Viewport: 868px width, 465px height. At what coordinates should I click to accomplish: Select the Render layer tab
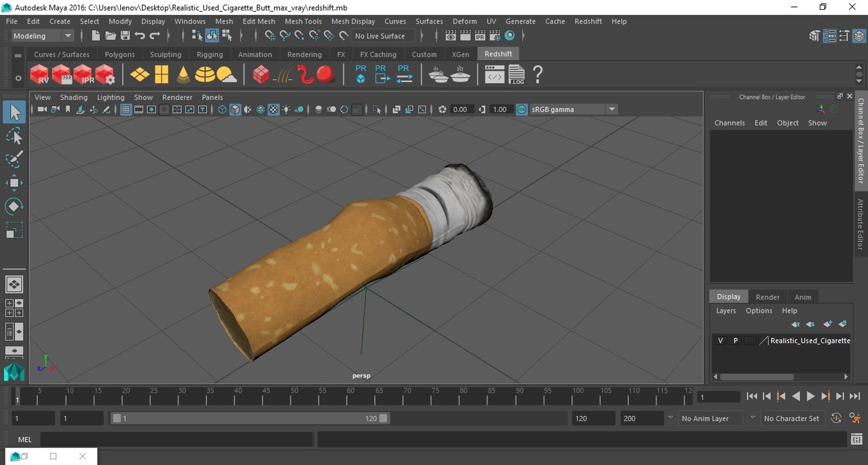(767, 297)
